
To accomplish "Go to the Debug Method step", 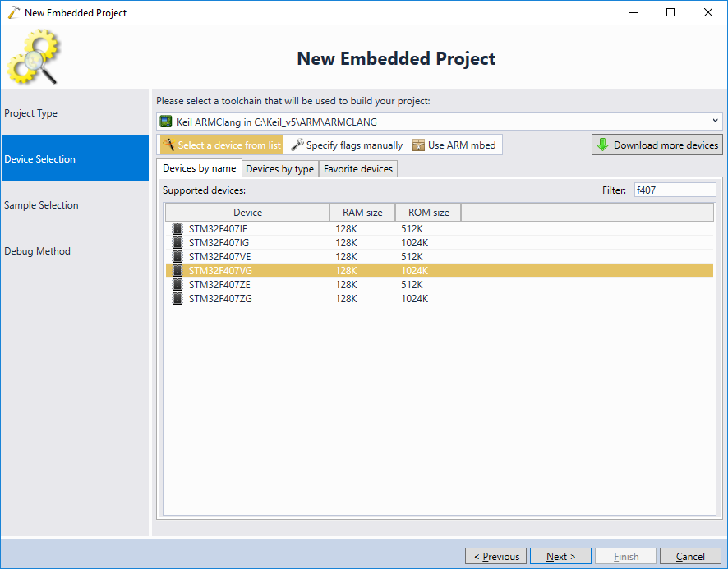I will 76,250.
